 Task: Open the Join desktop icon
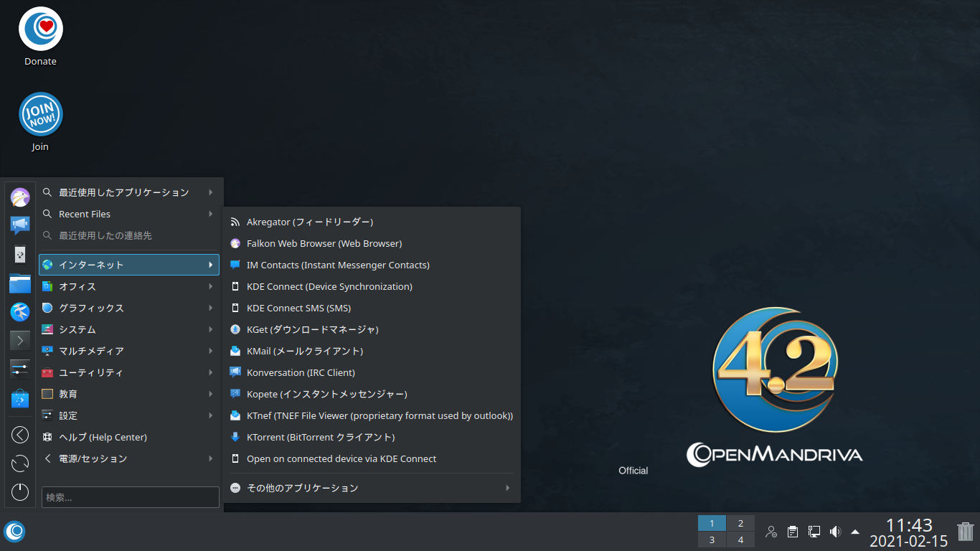[40, 122]
